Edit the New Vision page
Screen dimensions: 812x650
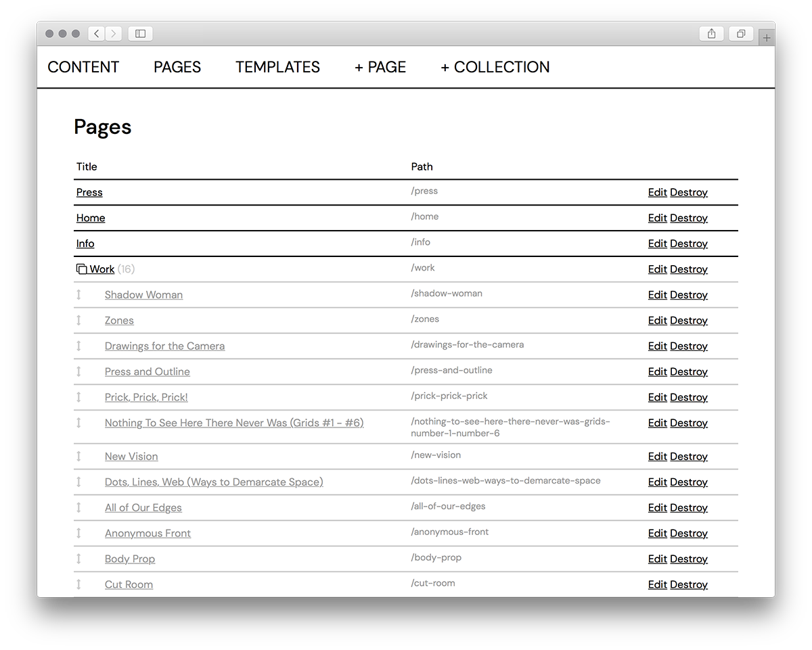657,457
